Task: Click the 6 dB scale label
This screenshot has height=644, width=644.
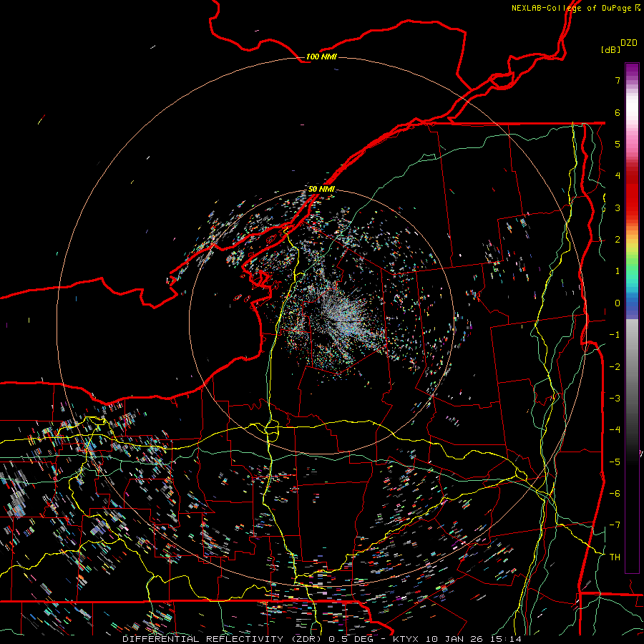Action: (618, 112)
